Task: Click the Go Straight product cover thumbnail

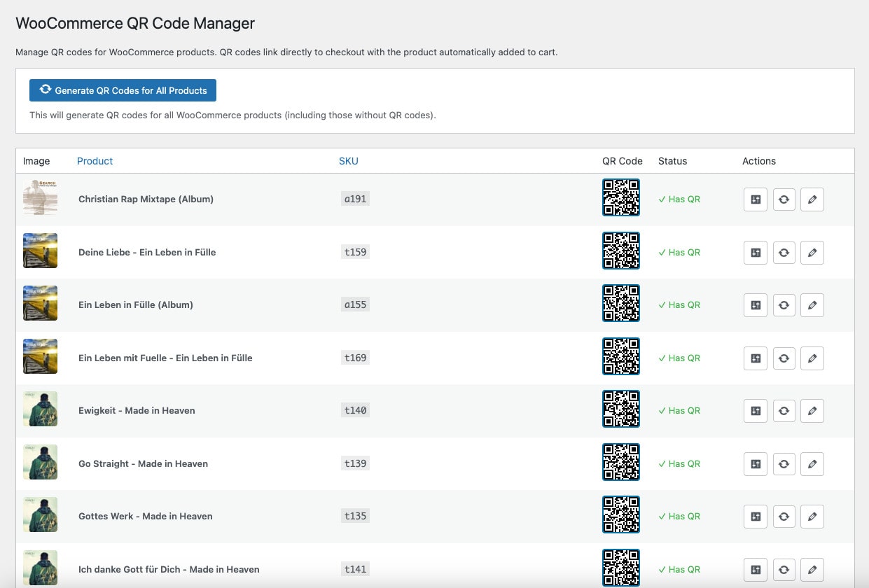Action: [x=40, y=462]
